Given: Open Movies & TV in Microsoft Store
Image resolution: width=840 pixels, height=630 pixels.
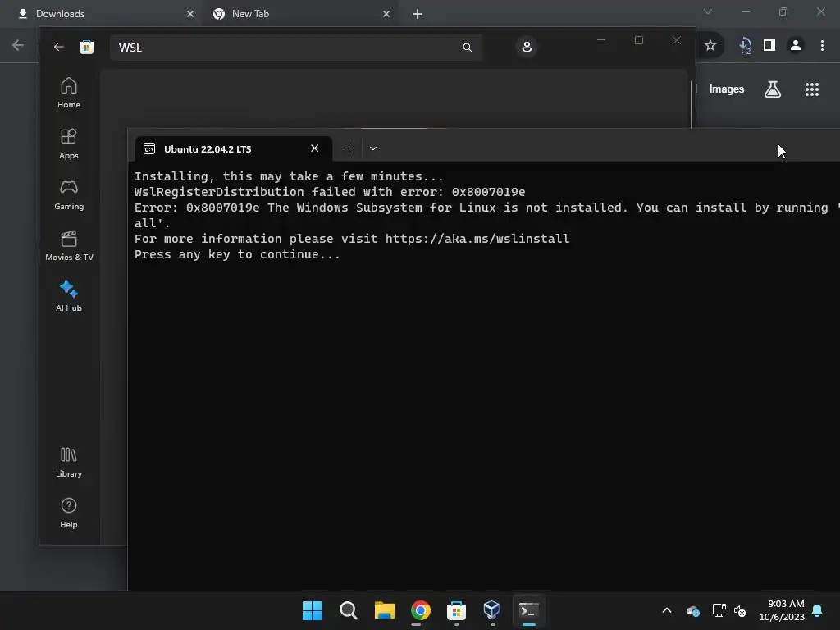Looking at the screenshot, I should (x=69, y=246).
